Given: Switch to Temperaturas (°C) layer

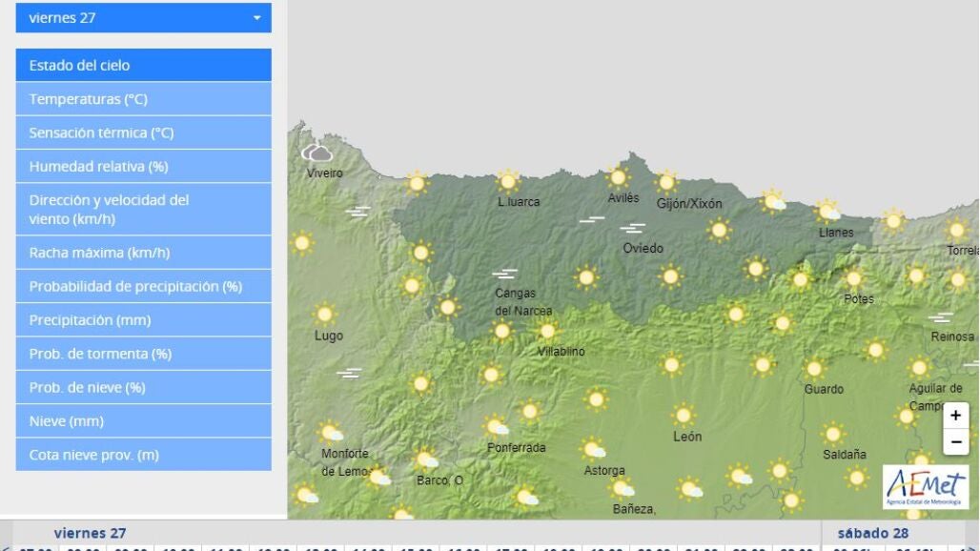Looking at the screenshot, I should pos(143,99).
